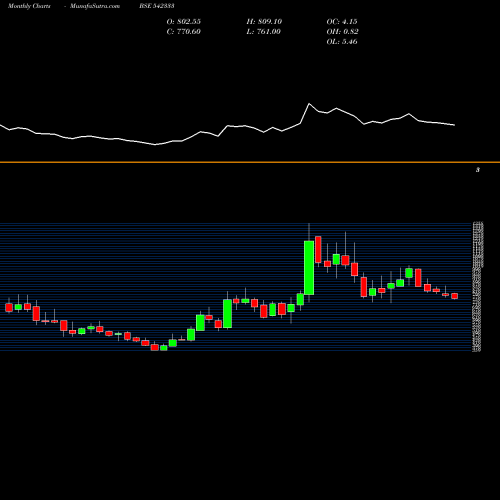The width and height of the screenshot is (500, 500).
Task: Click the last red candlestick on right
Action: point(455,296)
